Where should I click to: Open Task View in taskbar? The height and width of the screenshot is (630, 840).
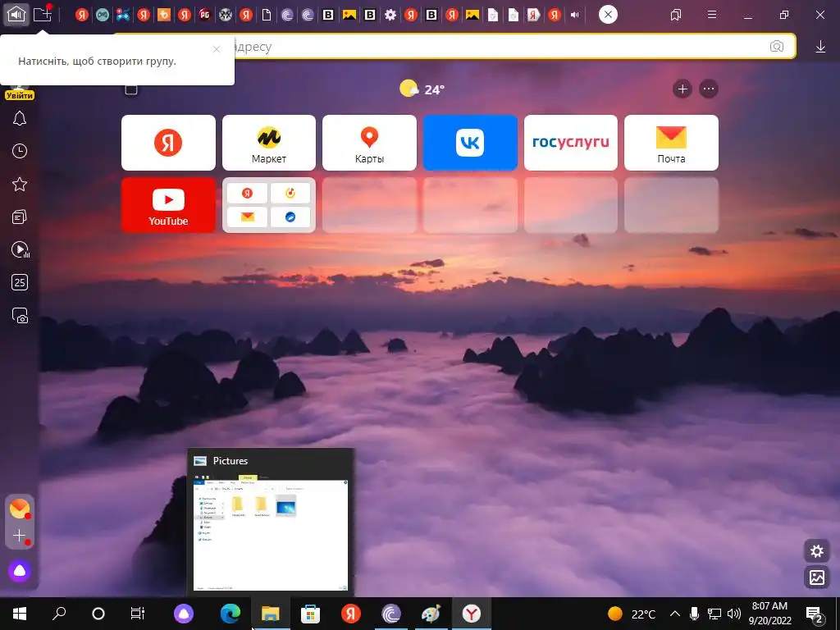point(138,614)
